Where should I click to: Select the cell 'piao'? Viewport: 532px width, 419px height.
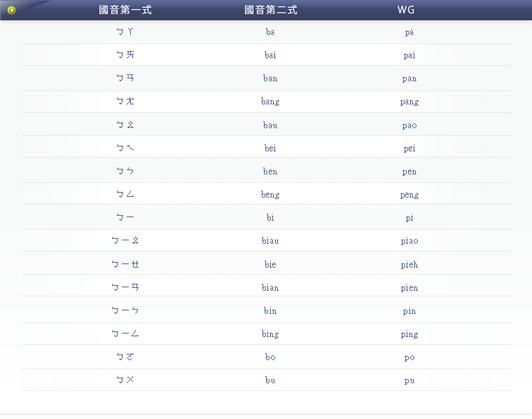pyautogui.click(x=409, y=241)
